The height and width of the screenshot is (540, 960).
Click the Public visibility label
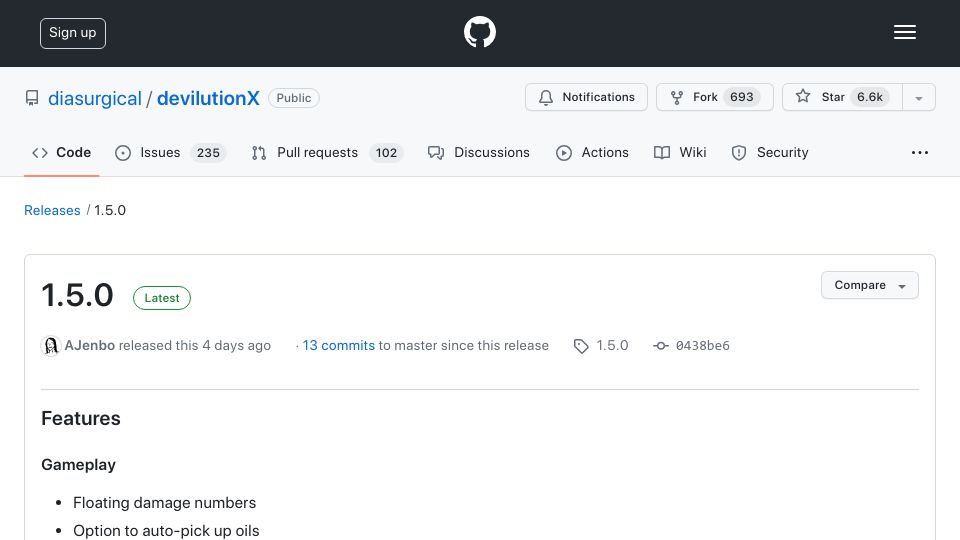[294, 98]
